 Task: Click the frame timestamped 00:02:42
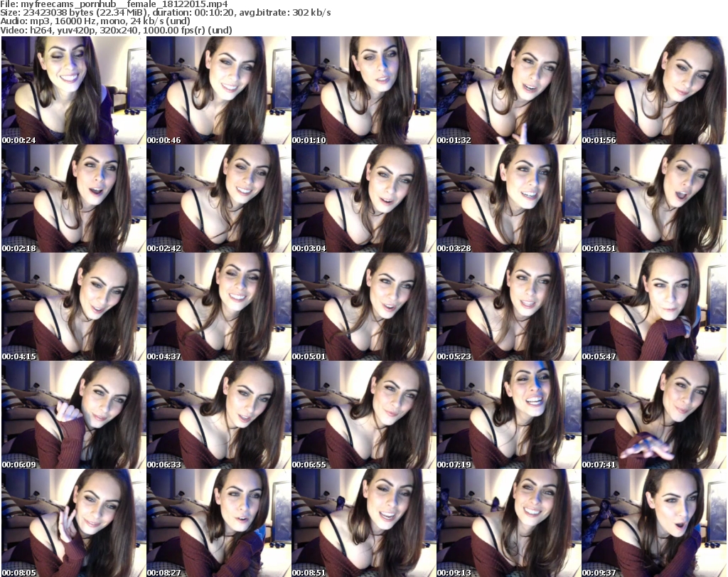[x=219, y=198]
